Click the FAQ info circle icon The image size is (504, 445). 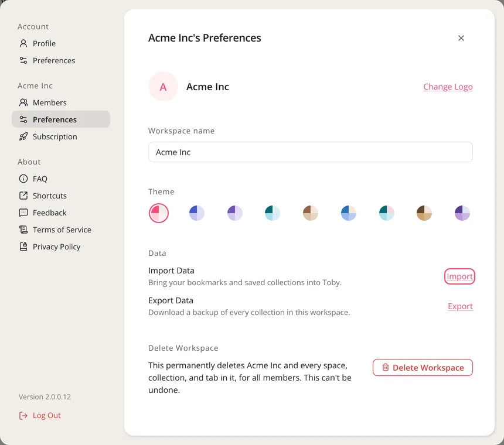pos(23,179)
